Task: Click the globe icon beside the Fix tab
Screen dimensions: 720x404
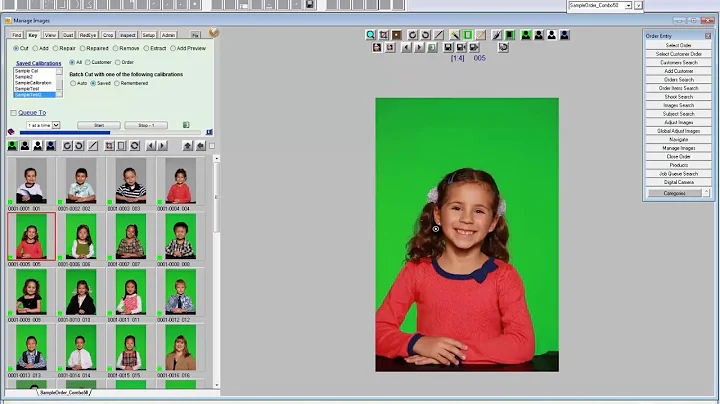Action: [x=214, y=32]
